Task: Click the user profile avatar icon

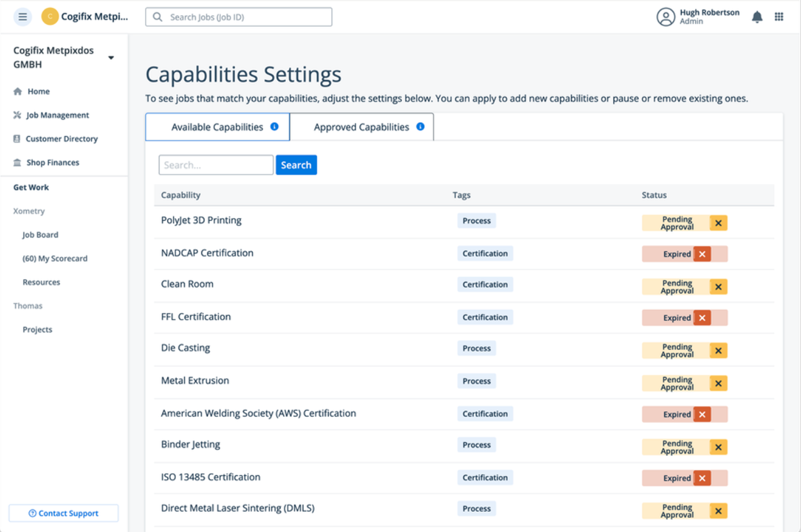Action: click(x=666, y=17)
